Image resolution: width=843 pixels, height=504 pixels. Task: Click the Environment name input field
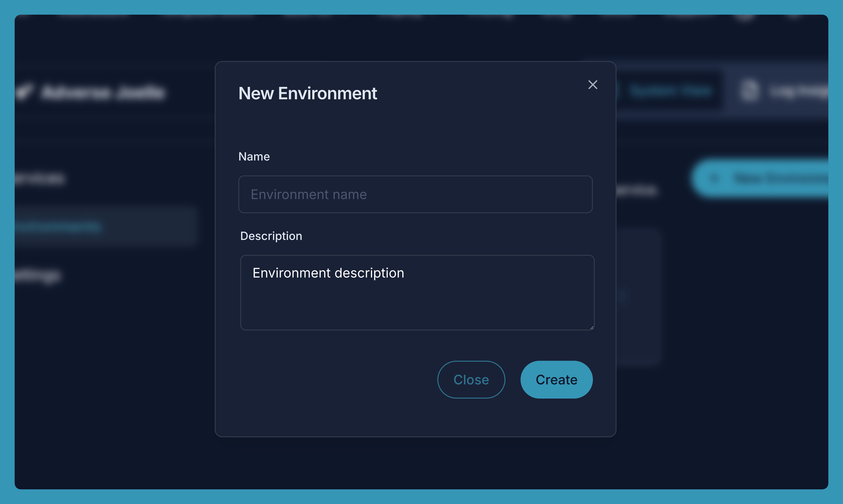[x=415, y=194]
